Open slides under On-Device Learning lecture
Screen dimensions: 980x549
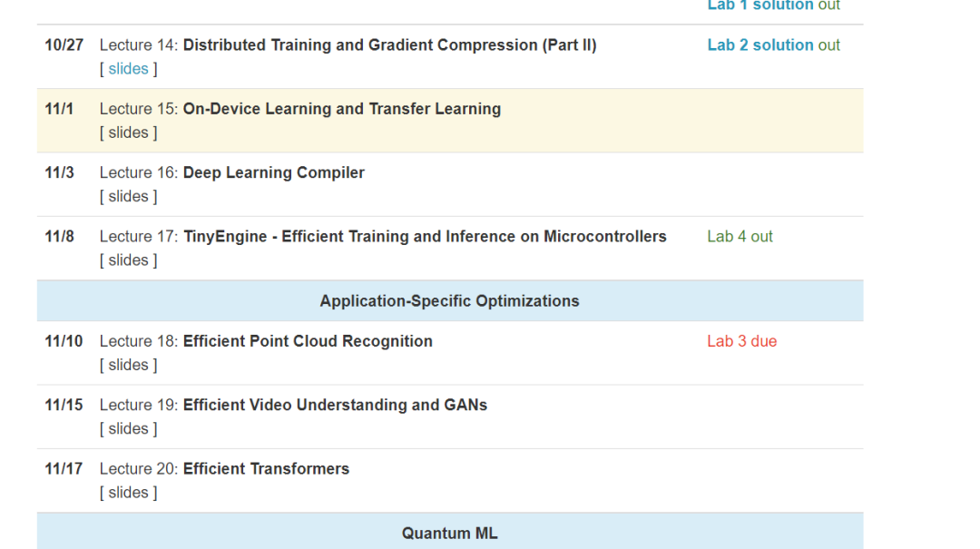pyautogui.click(x=128, y=132)
